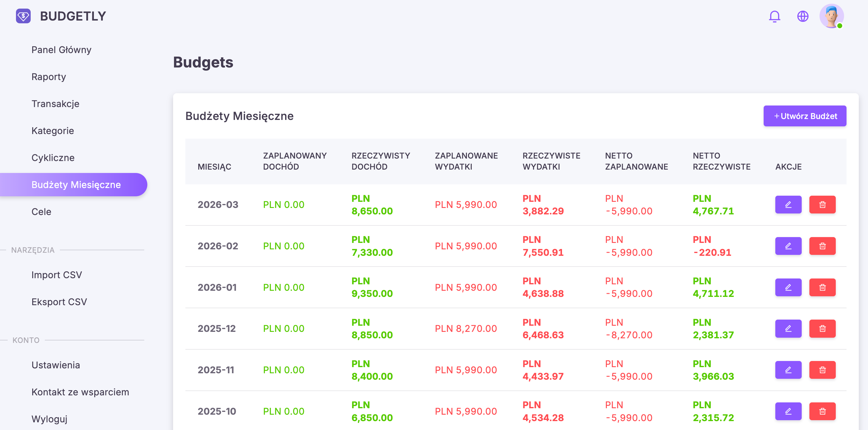The width and height of the screenshot is (868, 430).
Task: Select Cykliczne in the sidebar
Action: [53, 158]
